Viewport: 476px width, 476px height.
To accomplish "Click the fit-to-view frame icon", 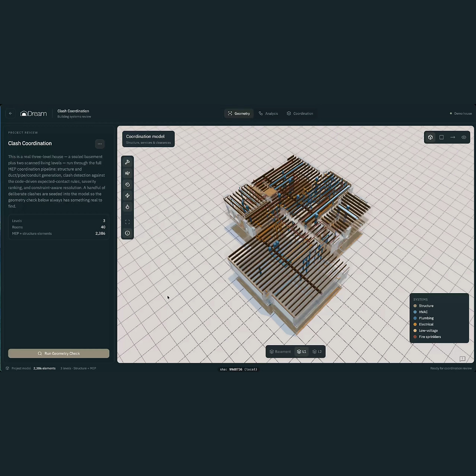I will (x=127, y=222).
